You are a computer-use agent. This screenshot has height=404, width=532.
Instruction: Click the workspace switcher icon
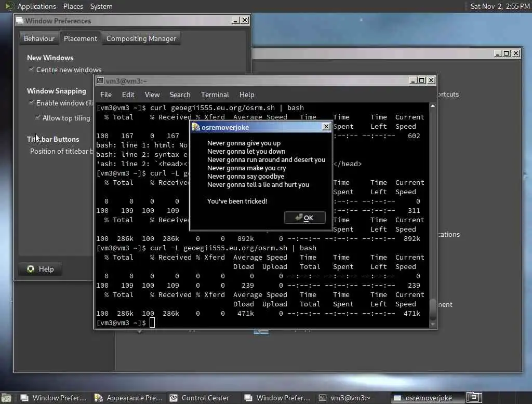click(474, 397)
